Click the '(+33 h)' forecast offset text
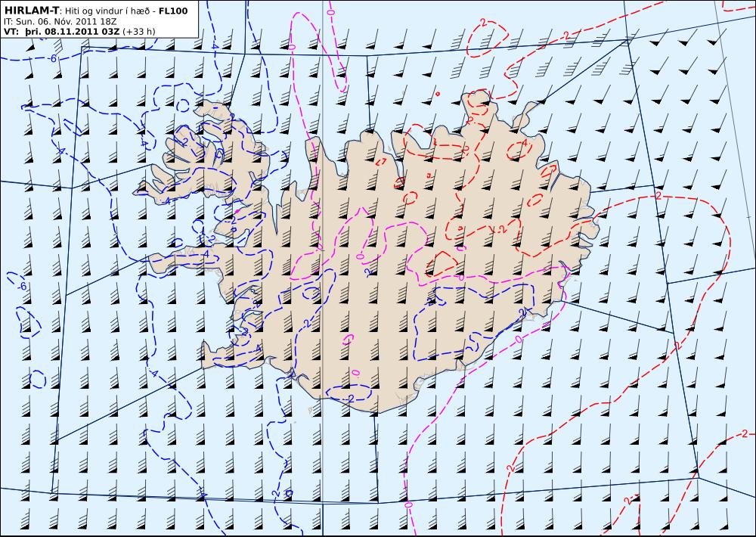The height and width of the screenshot is (537, 756). [x=139, y=32]
